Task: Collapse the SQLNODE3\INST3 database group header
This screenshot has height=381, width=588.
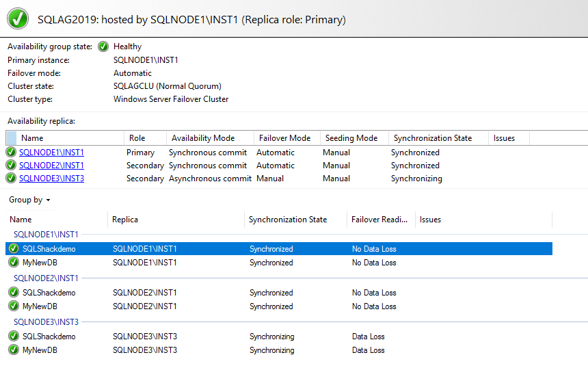Action: (46, 322)
